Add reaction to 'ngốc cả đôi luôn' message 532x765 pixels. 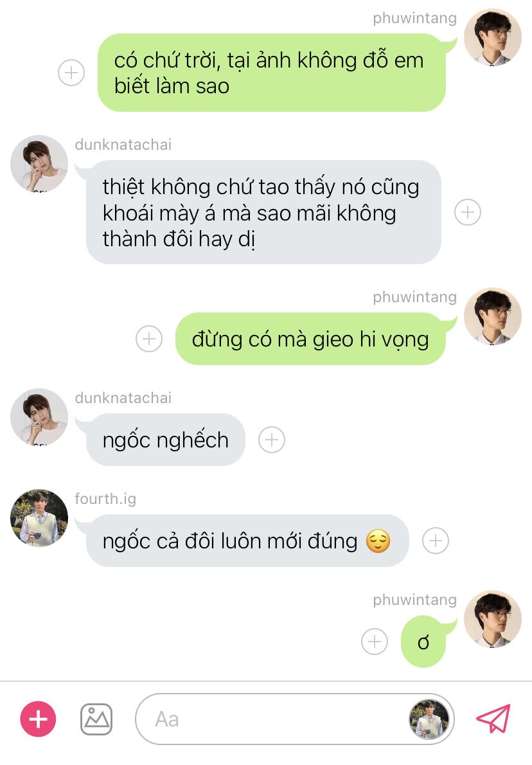[436, 541]
